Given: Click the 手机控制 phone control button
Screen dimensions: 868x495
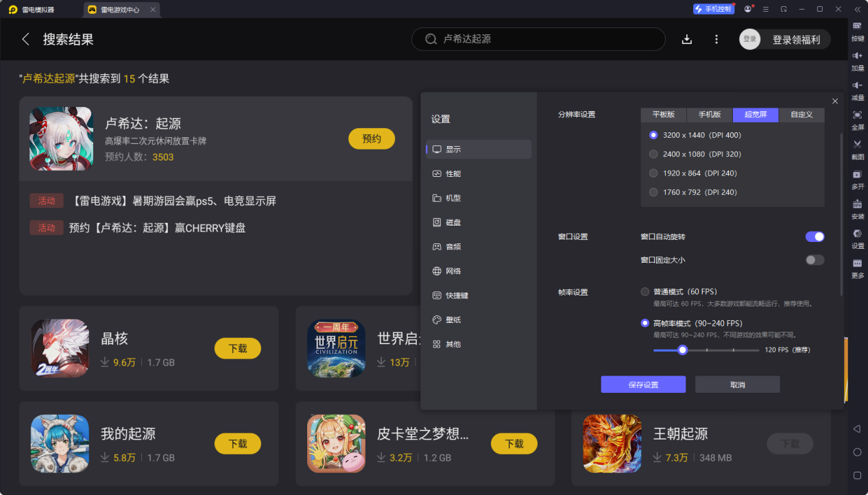Looking at the screenshot, I should 713,9.
